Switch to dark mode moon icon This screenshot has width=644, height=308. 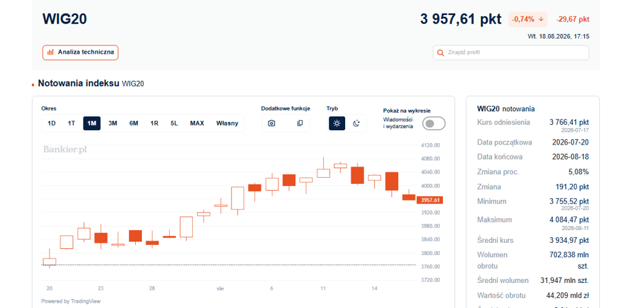(x=356, y=123)
